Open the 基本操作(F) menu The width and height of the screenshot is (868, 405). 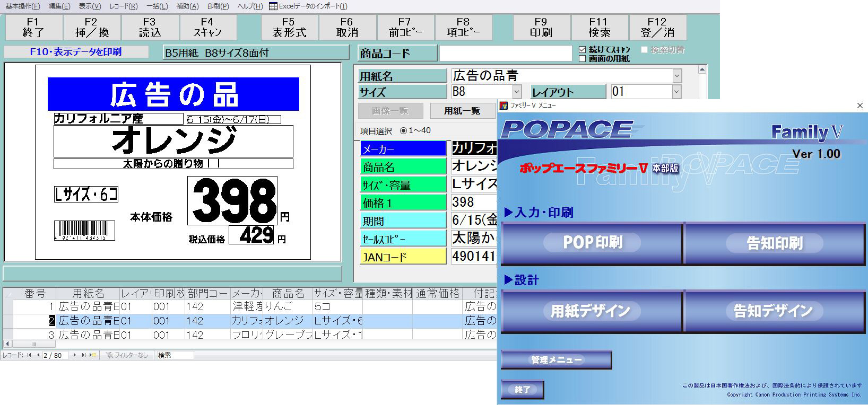click(x=23, y=6)
